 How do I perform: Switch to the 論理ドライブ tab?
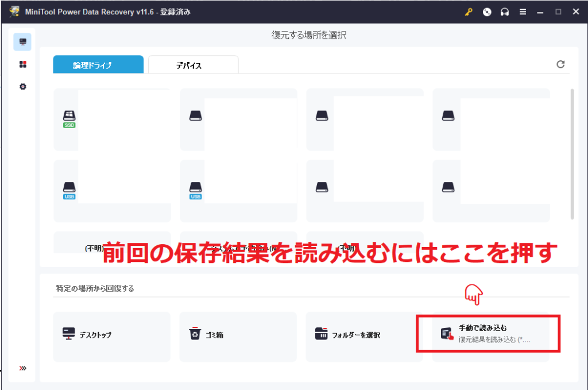point(98,64)
